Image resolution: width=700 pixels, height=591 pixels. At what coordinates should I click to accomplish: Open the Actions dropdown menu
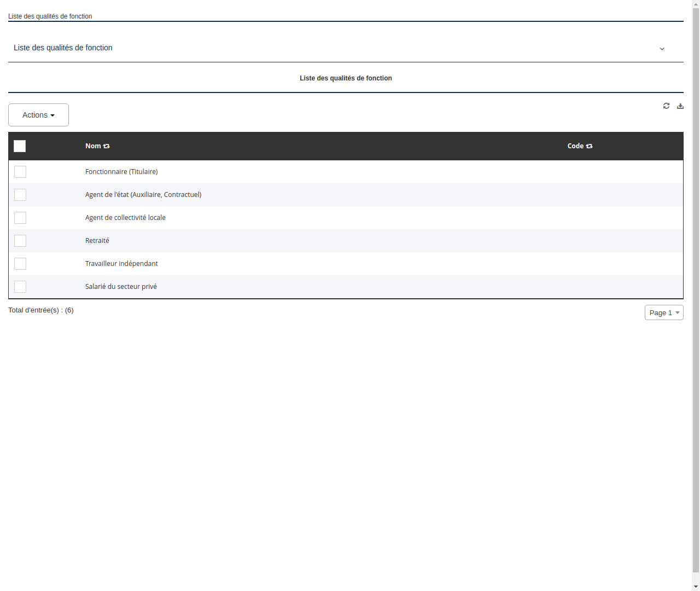(38, 115)
